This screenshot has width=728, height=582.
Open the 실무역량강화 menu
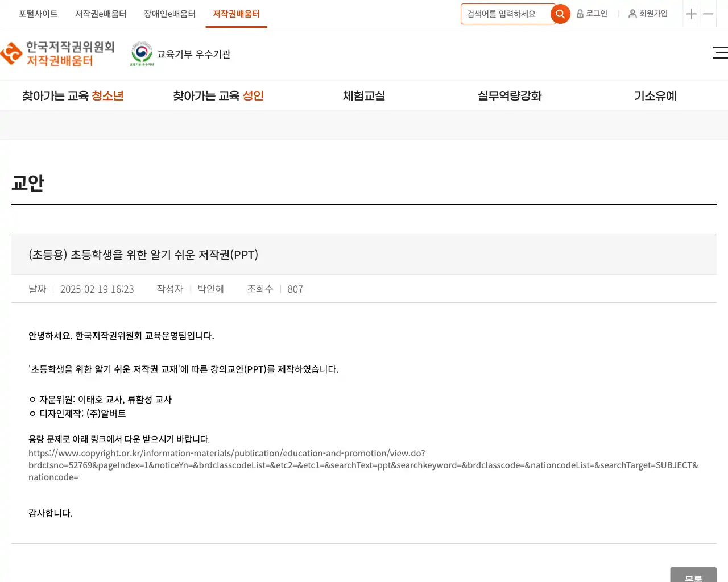(510, 96)
